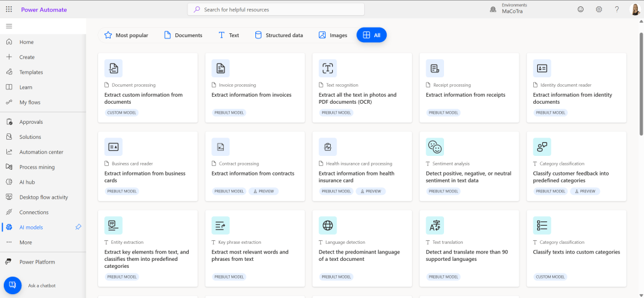Collapse the left navigation hamburger menu

pos(9,26)
